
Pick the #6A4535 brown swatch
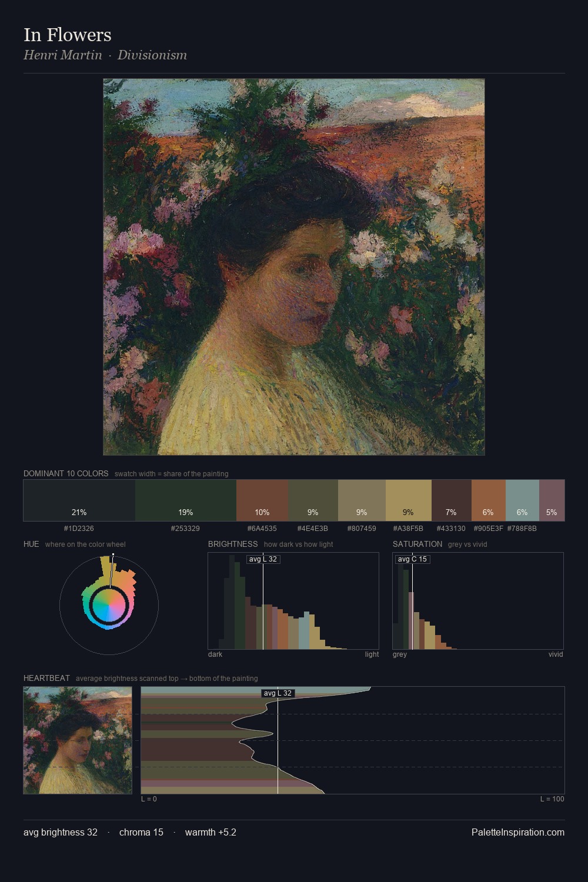pos(262,500)
